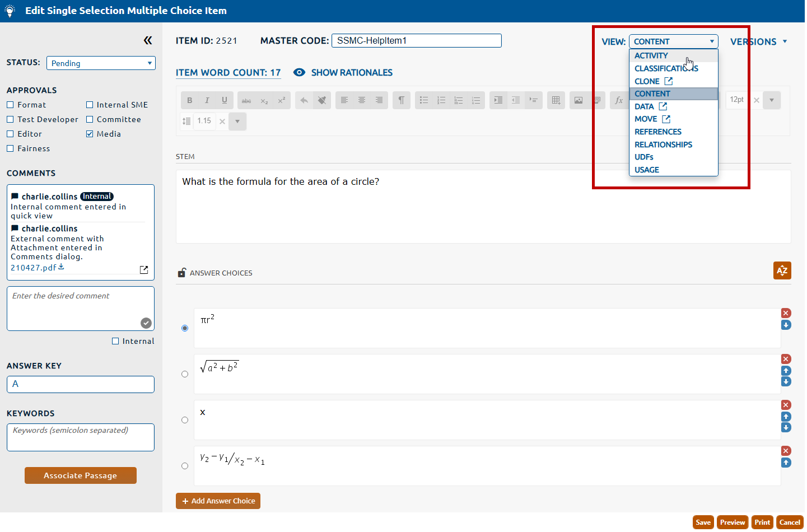Open the comments pop-out dialog icon
This screenshot has width=807, height=532.
[144, 269]
